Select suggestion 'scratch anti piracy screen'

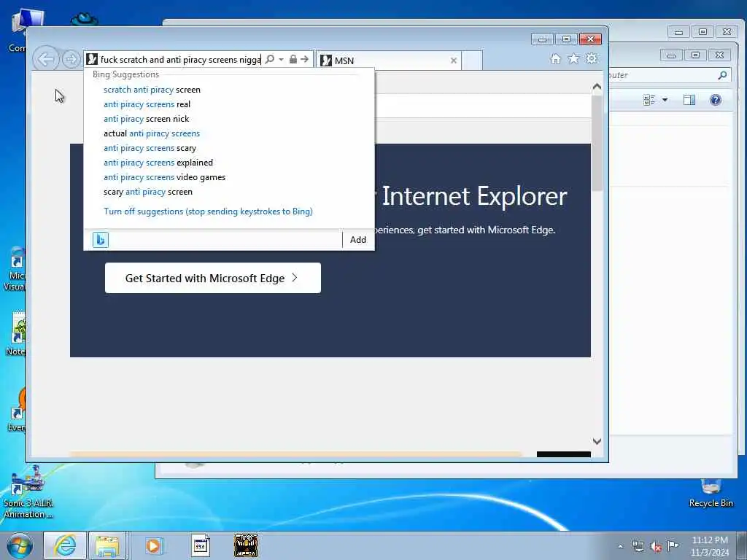152,90
